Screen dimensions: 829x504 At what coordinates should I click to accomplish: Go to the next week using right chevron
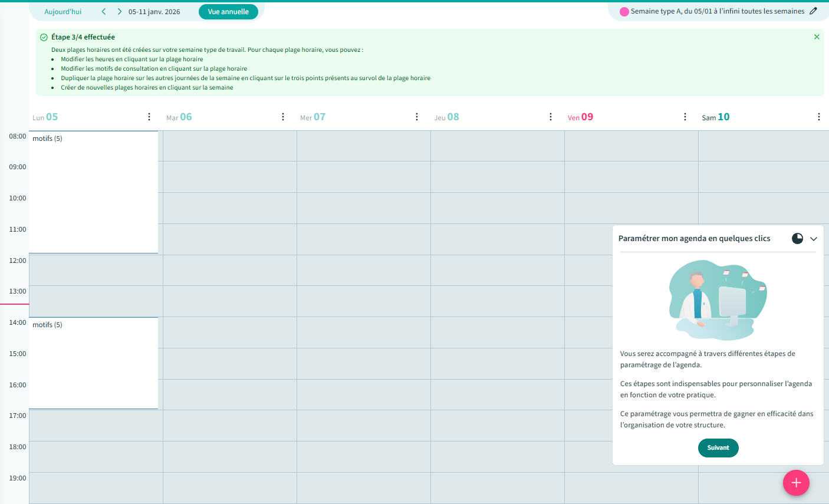120,12
